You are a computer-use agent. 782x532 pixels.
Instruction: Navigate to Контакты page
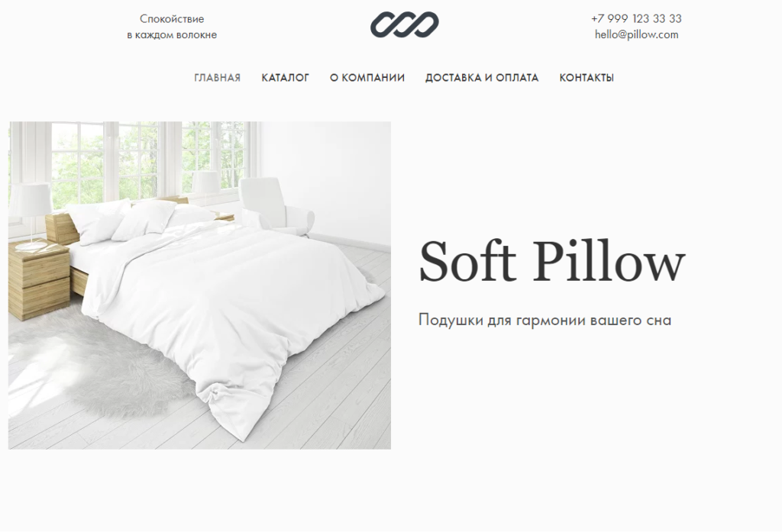586,78
